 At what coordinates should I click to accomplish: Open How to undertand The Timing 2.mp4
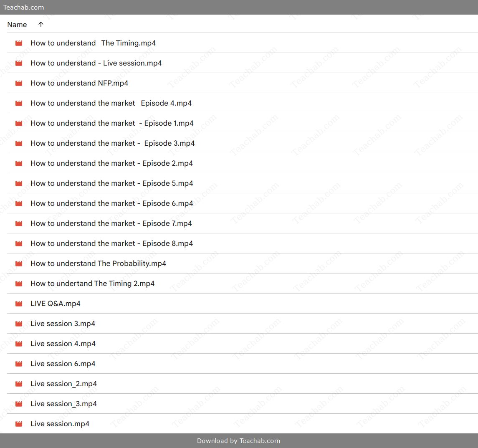[92, 283]
